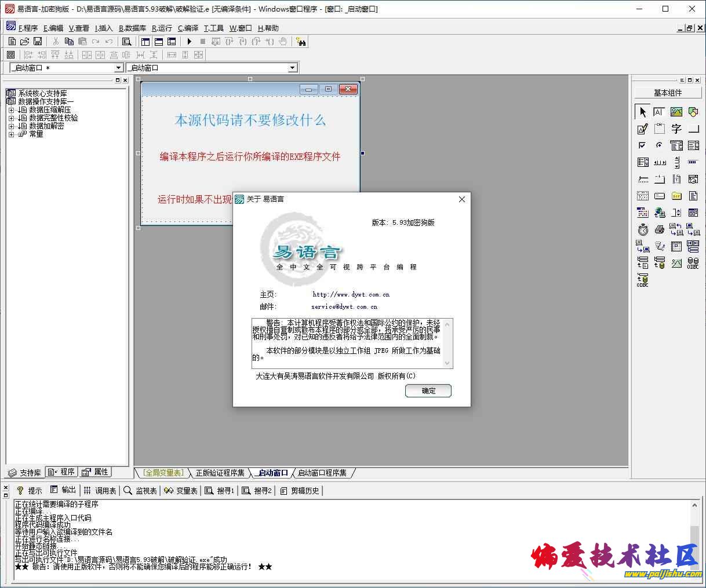Open the C.编译 menu
Viewport: 706px width, 588px height.
click(x=188, y=28)
